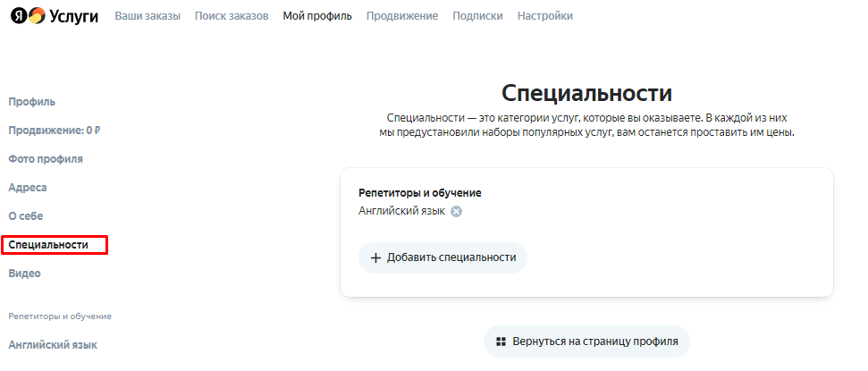The width and height of the screenshot is (868, 371).
Task: Open the Ваши заказы tab
Action: click(x=147, y=16)
